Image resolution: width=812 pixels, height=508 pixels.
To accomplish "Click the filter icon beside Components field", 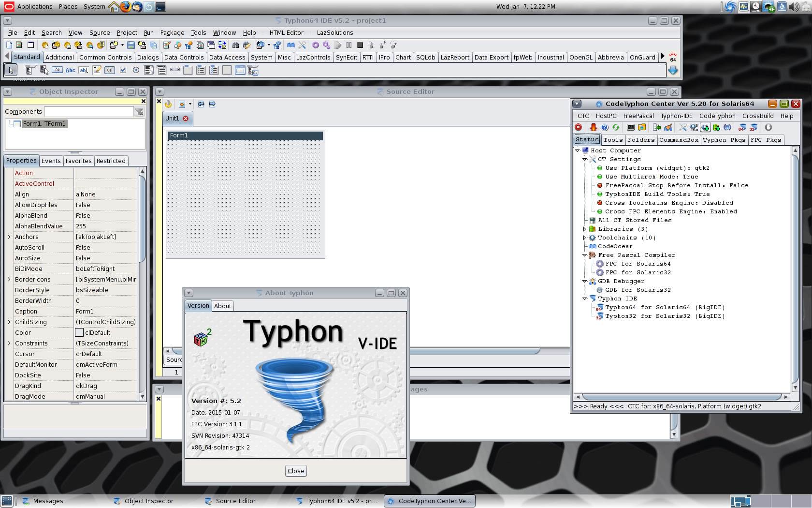I will [x=139, y=112].
